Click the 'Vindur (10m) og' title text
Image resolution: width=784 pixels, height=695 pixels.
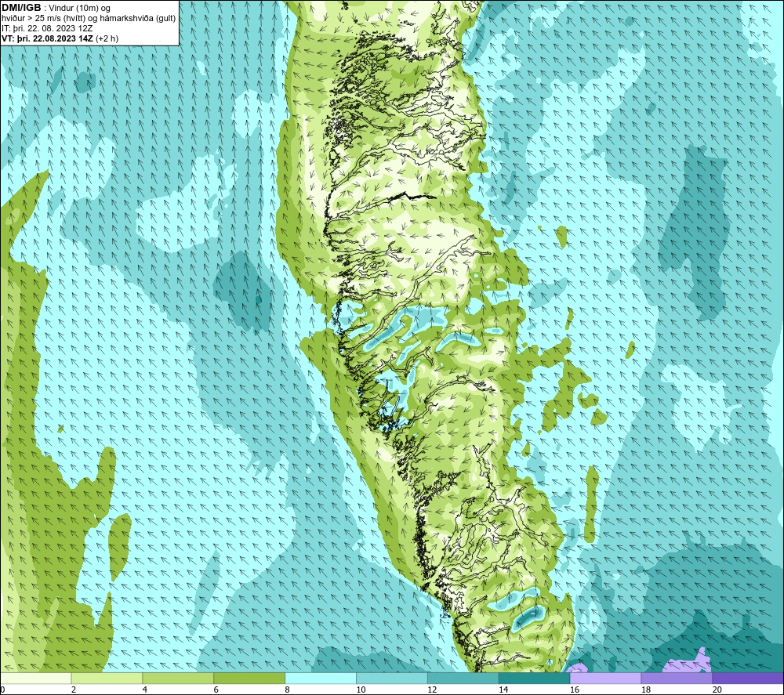[81, 8]
